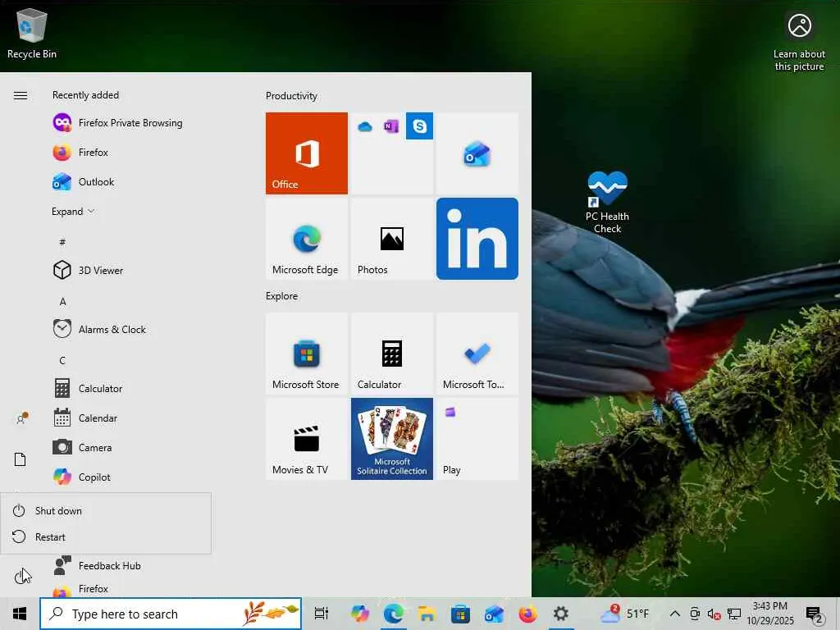The image size is (840, 630).
Task: Open the Calculator tile in Explore
Action: 392,354
